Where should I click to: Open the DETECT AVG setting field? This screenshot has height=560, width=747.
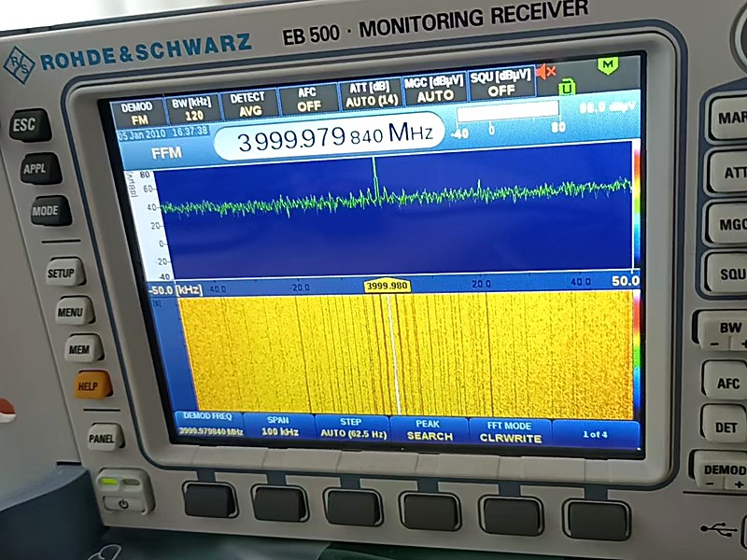pos(249,104)
